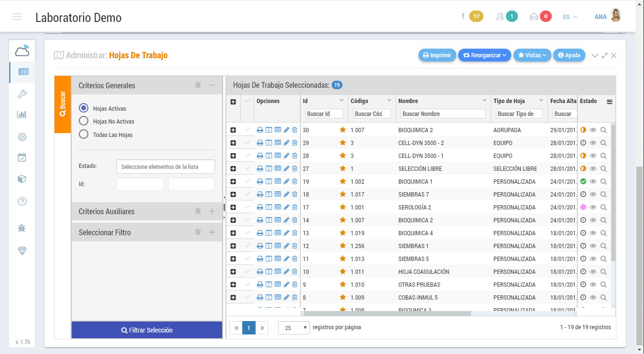Open question mark help sidebar icon
The width and height of the screenshot is (644, 354).
pyautogui.click(x=22, y=201)
